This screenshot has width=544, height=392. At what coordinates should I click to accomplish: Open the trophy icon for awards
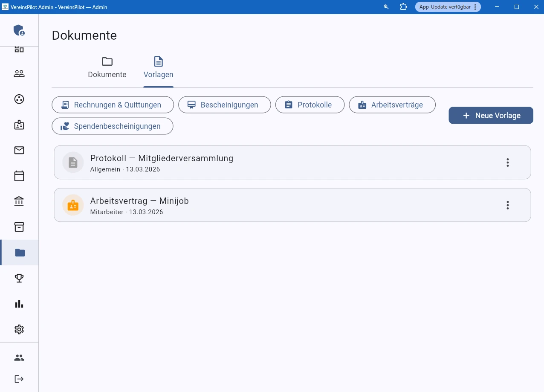(x=19, y=278)
